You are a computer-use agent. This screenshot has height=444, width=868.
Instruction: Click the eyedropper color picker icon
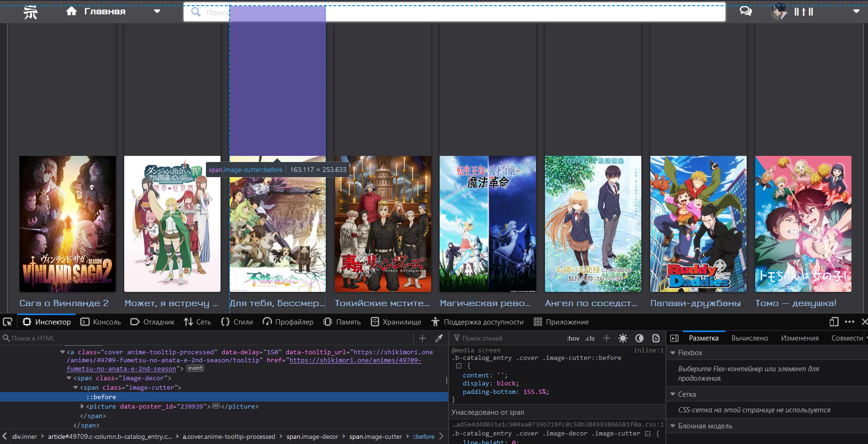[x=439, y=338]
